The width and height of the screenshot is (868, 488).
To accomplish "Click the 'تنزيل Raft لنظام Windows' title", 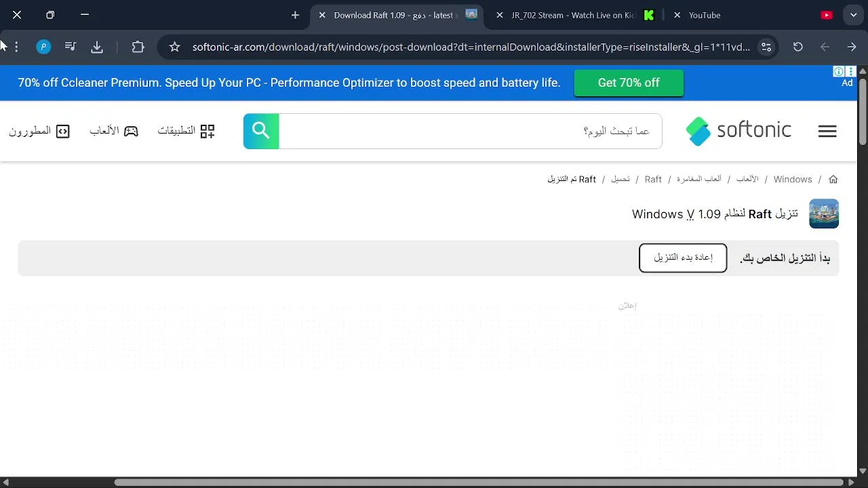I will click(715, 214).
